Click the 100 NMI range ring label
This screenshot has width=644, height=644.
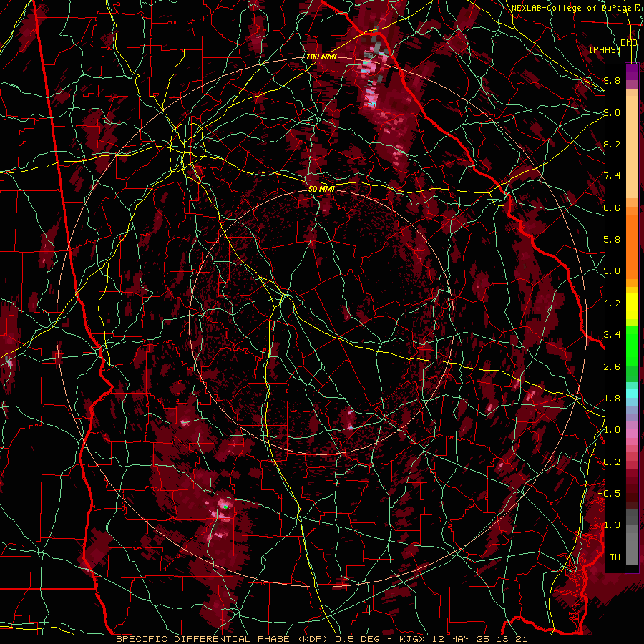tap(321, 57)
